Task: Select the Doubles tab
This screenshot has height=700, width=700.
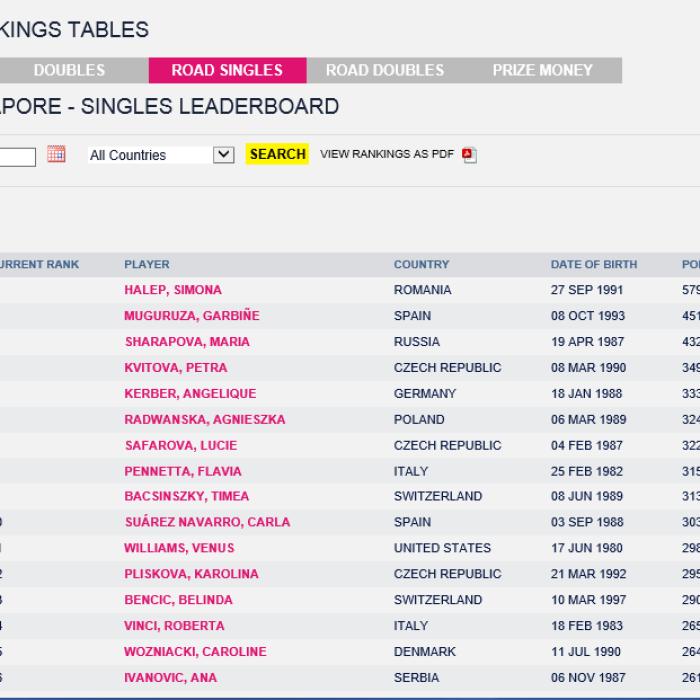Action: click(x=69, y=70)
